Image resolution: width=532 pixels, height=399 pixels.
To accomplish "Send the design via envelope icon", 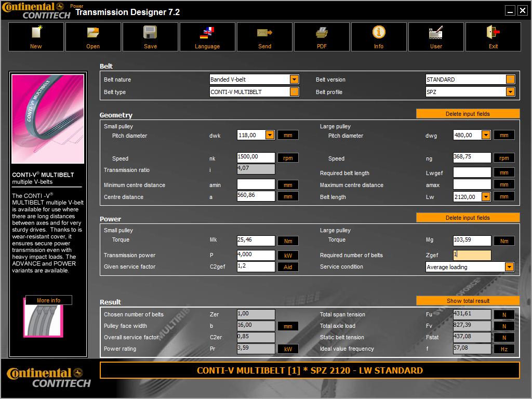I will tap(264, 37).
